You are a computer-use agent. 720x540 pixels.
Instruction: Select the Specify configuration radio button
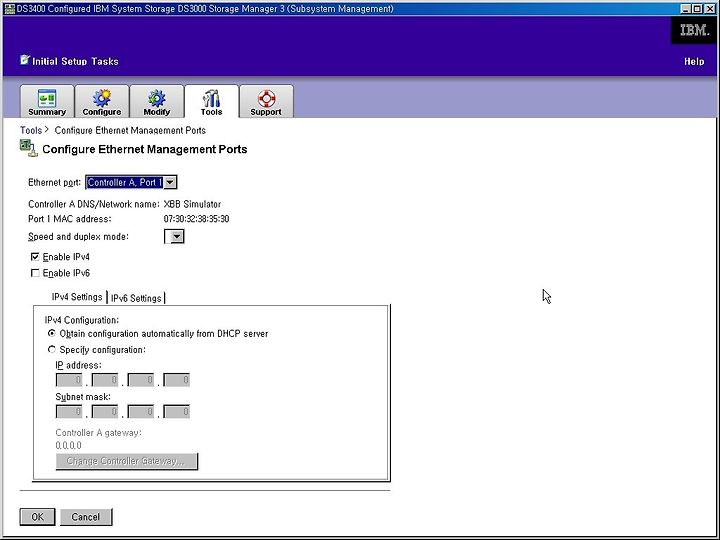click(x=52, y=349)
